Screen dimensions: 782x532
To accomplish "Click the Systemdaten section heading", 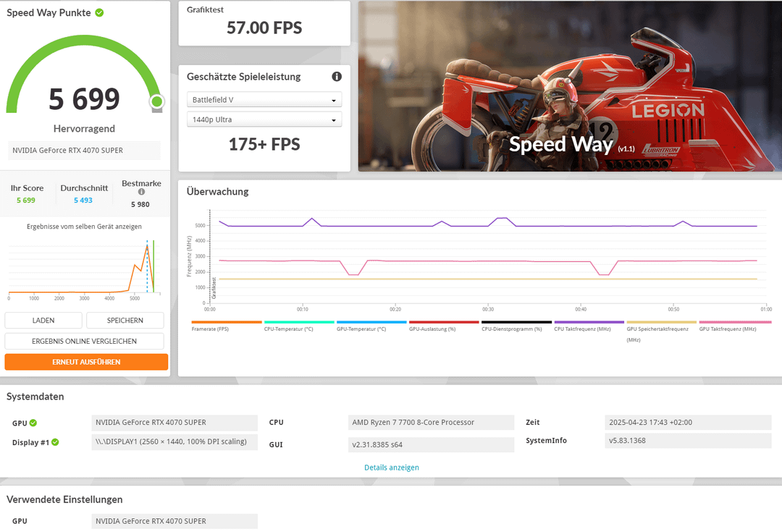I will tap(35, 397).
